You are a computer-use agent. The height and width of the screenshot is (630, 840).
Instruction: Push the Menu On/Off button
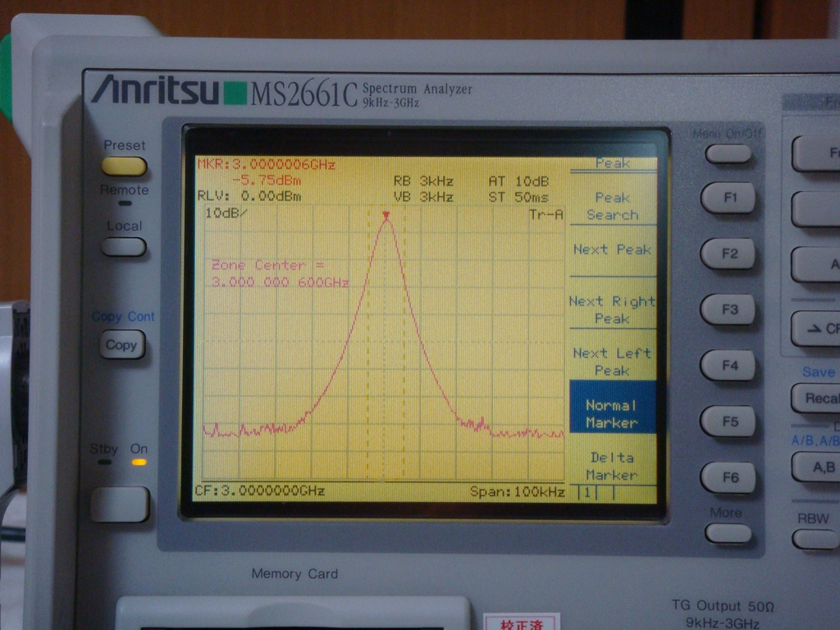click(x=728, y=154)
